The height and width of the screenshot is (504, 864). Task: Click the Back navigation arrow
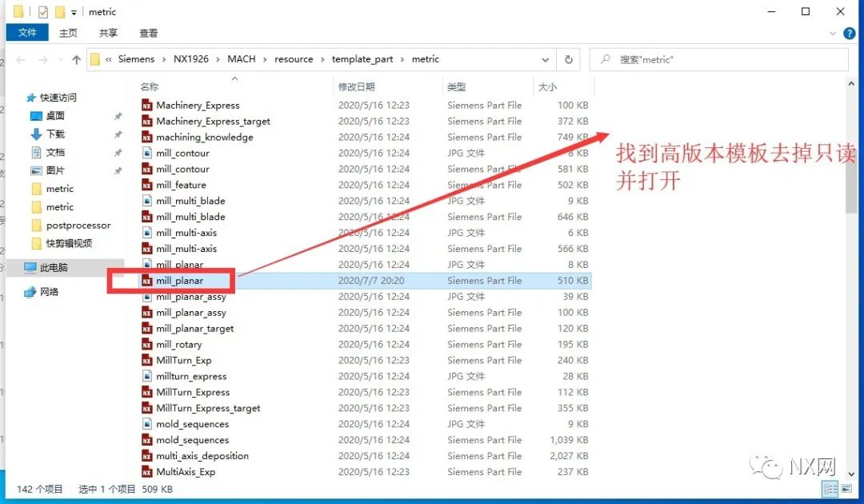(21, 59)
